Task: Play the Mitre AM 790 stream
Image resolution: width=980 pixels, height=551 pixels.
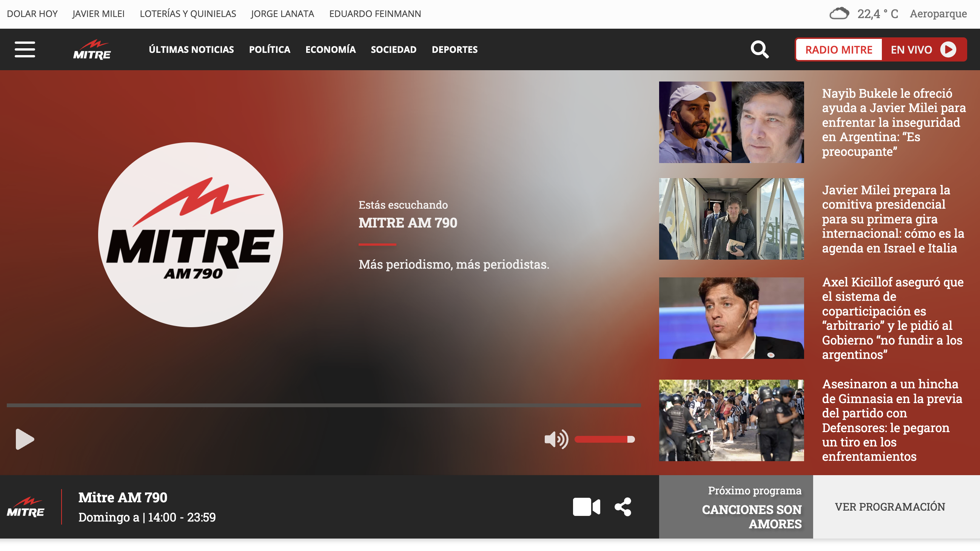Action: 25,439
